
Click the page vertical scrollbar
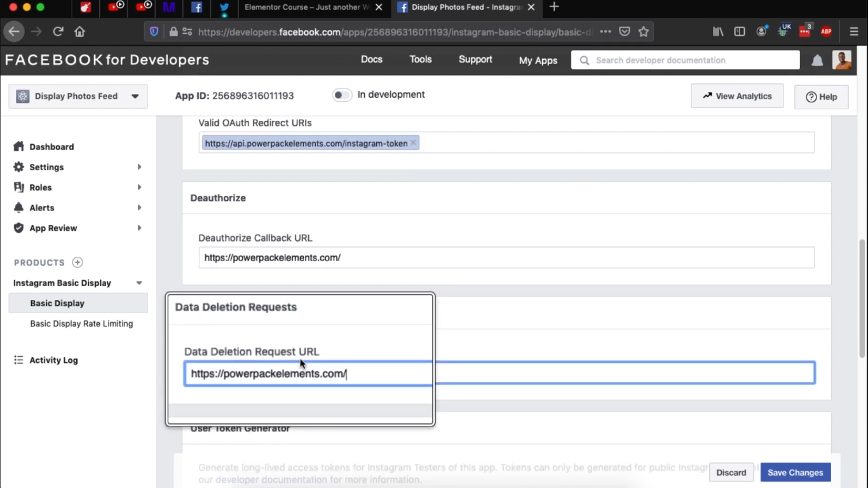click(x=862, y=299)
